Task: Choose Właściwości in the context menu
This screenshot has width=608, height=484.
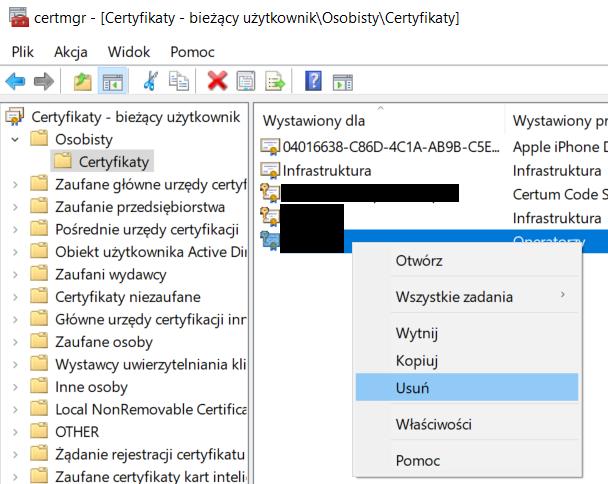Action: 467,424
